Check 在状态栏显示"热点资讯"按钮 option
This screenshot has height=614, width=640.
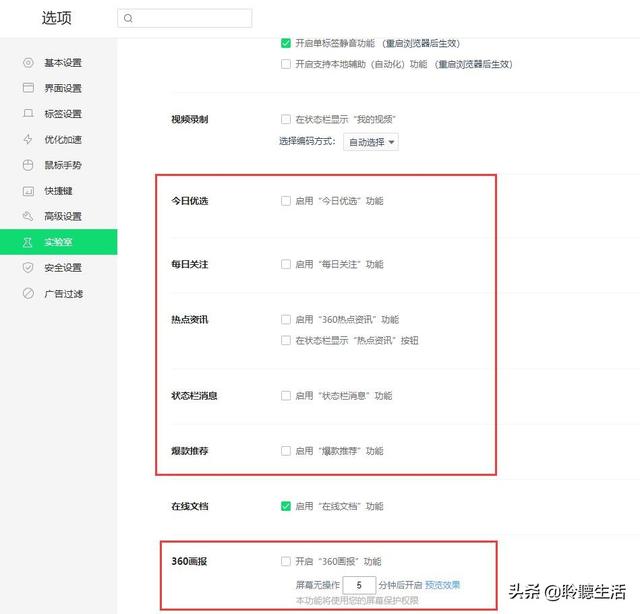[286, 340]
